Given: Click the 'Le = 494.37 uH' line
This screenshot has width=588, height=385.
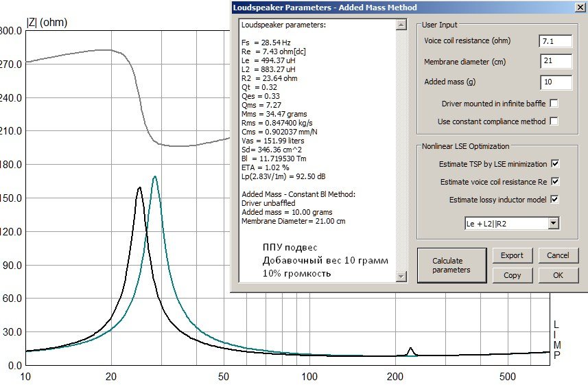Looking at the screenshot, I should [268, 60].
